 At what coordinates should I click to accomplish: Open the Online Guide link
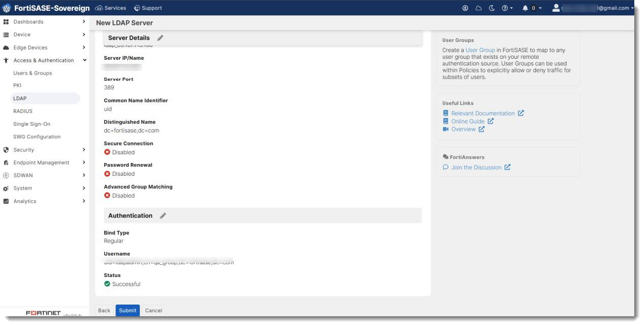point(468,122)
